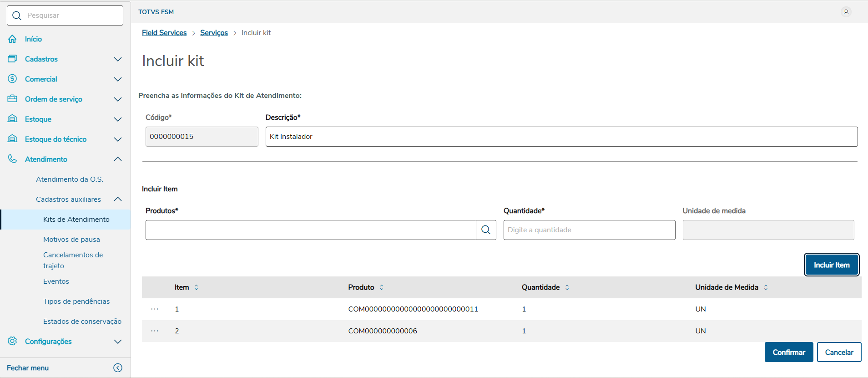Sort table by Quantidade column
Image resolution: width=868 pixels, height=378 pixels.
coord(567,287)
